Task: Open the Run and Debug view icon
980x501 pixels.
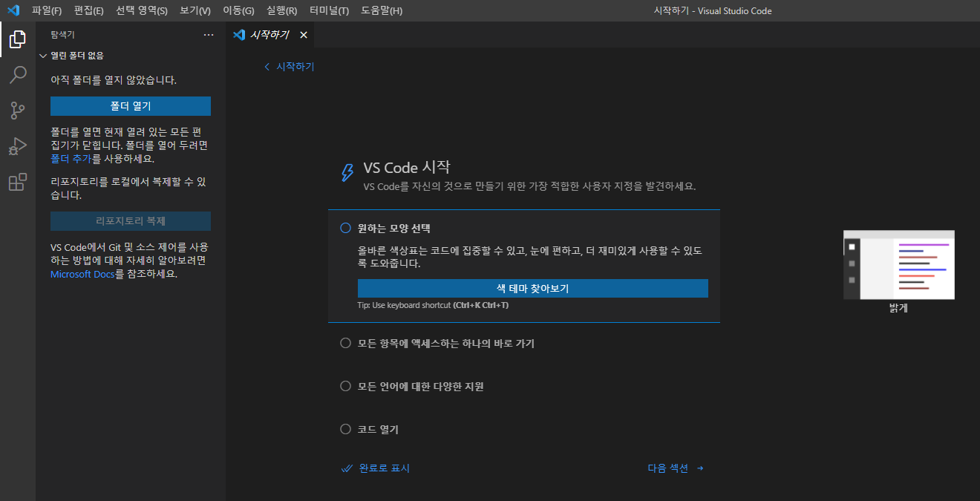Action: pos(18,146)
